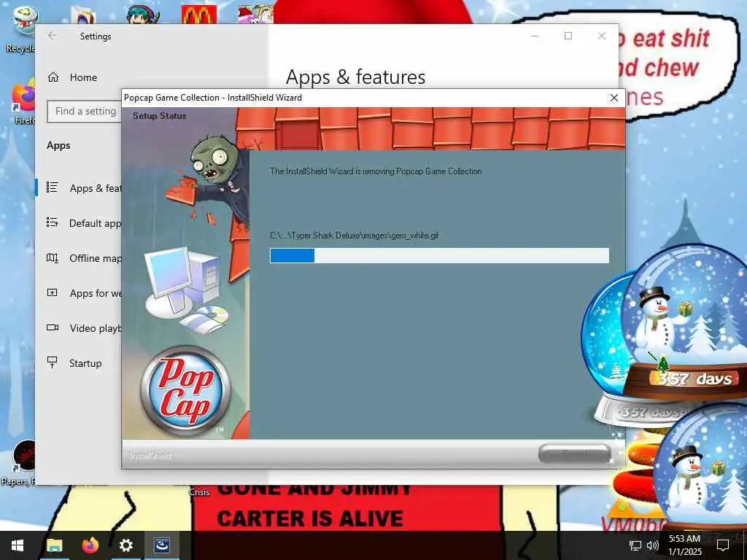Maximize the Settings window
The height and width of the screenshot is (560, 747).
(568, 36)
